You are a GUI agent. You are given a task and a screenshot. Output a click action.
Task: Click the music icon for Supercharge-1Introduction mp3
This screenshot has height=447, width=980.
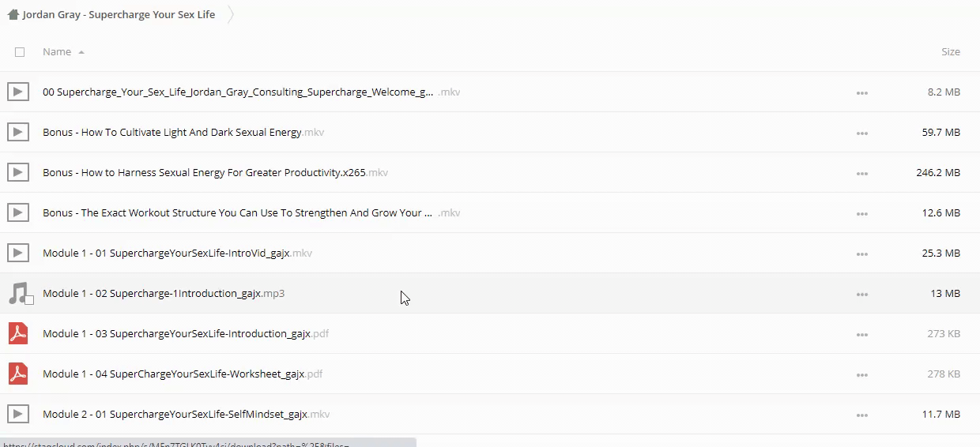(17, 293)
